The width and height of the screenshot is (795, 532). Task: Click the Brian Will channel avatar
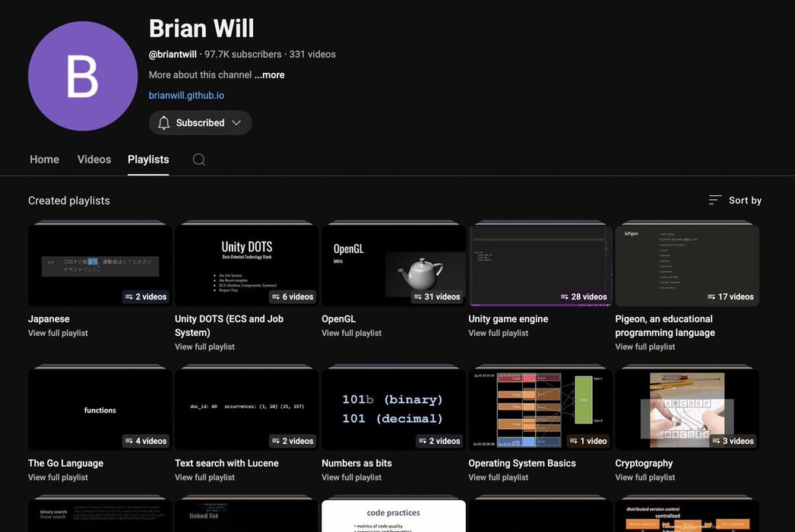coord(83,76)
